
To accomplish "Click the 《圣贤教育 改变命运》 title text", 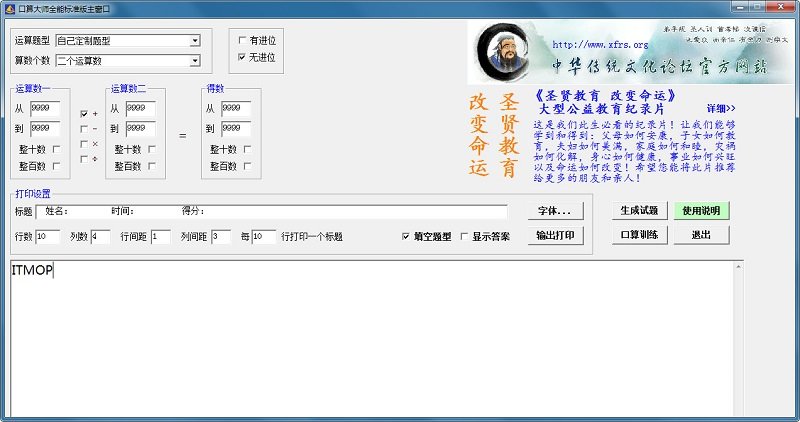I will (x=605, y=95).
